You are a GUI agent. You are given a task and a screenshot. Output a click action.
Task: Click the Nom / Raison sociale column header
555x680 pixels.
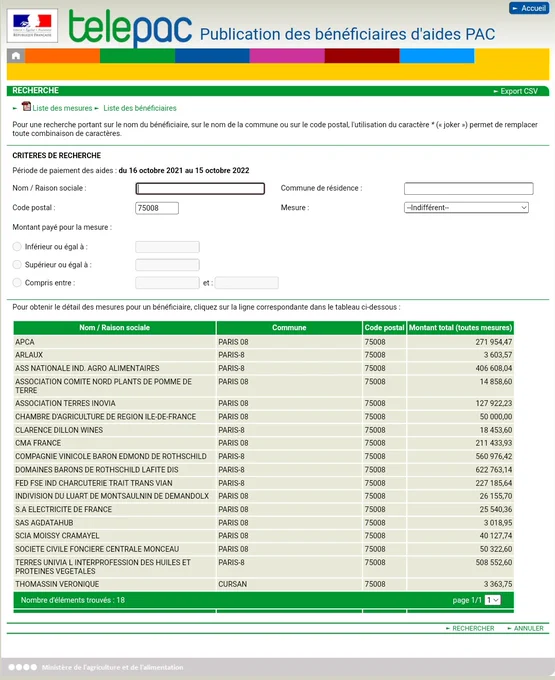(114, 328)
